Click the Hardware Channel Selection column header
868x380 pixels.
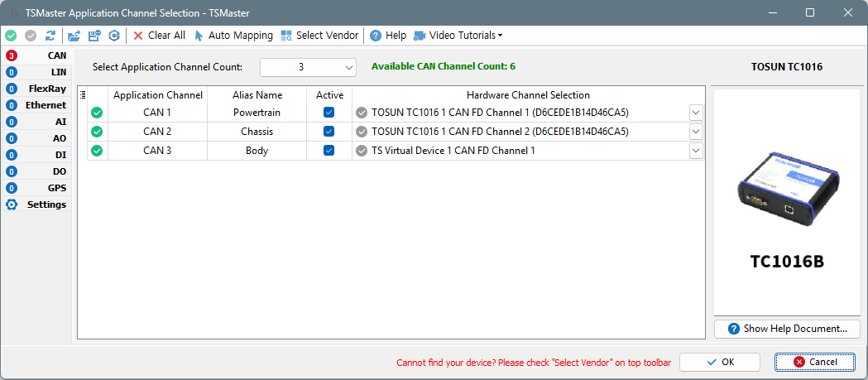pyautogui.click(x=528, y=95)
